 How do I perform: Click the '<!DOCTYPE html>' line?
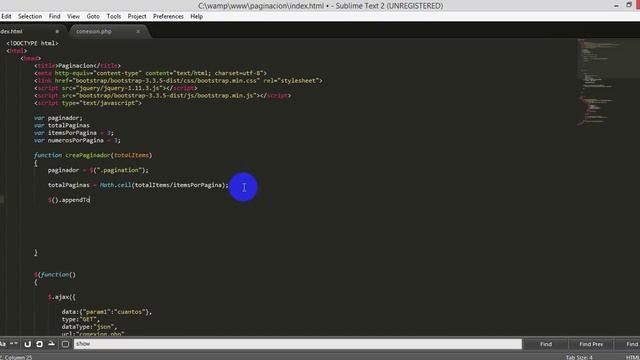(x=32, y=43)
